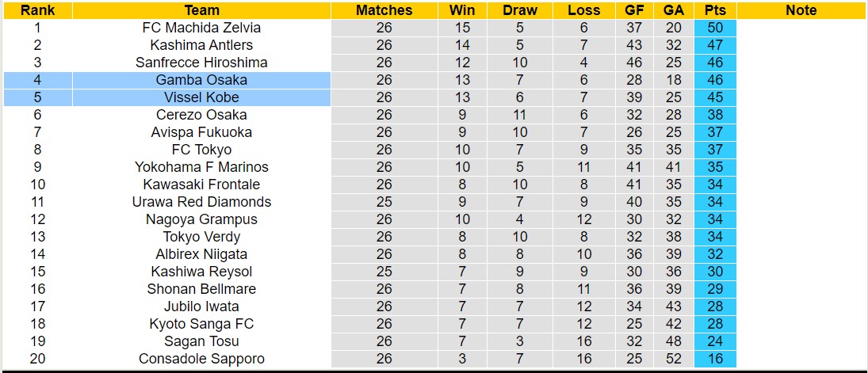Click the GF column header
This screenshot has width=868, height=373.
tap(634, 10)
